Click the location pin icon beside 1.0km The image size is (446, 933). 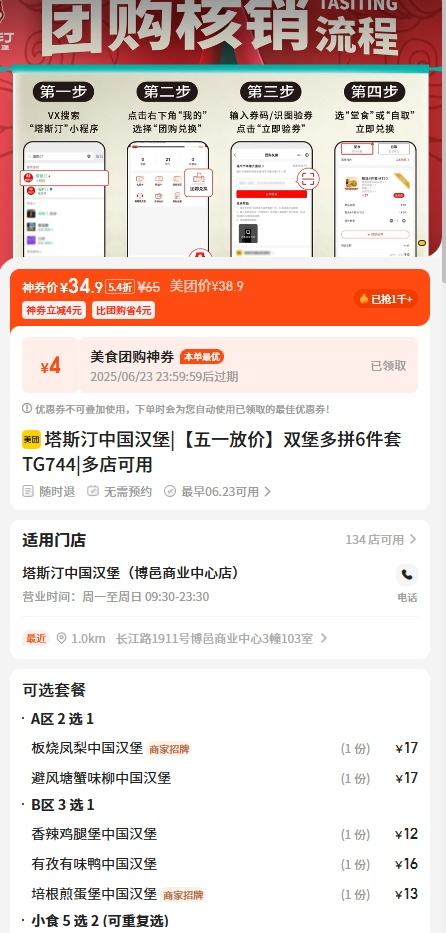pos(61,638)
